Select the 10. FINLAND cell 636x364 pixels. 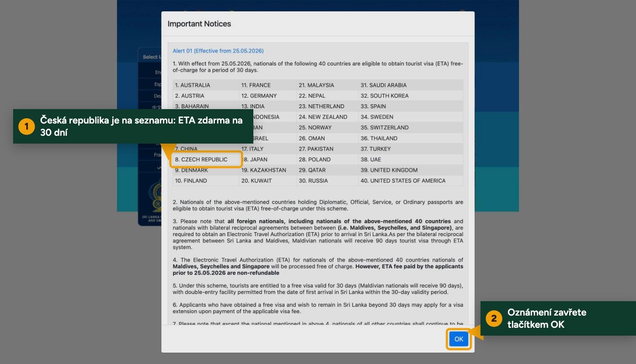click(x=206, y=181)
